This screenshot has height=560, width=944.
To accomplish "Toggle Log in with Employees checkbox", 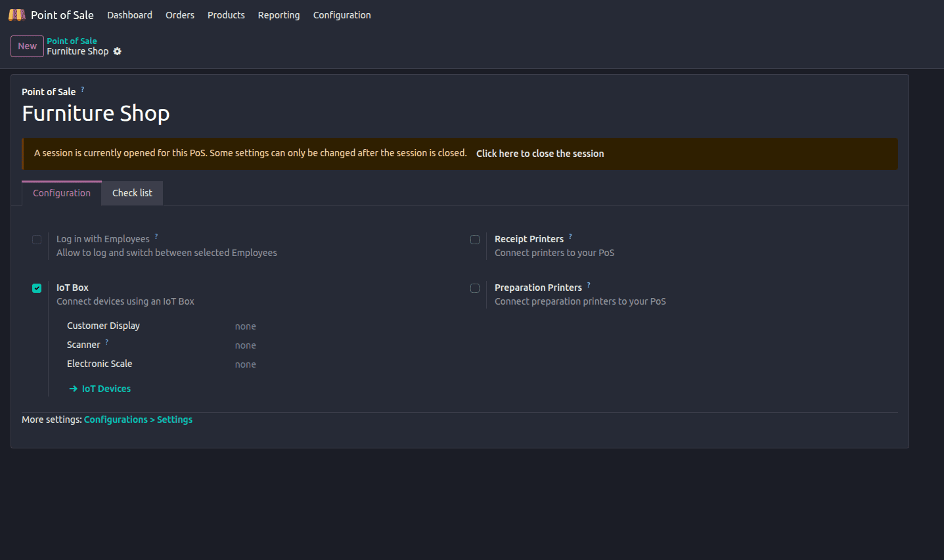I will [x=37, y=240].
